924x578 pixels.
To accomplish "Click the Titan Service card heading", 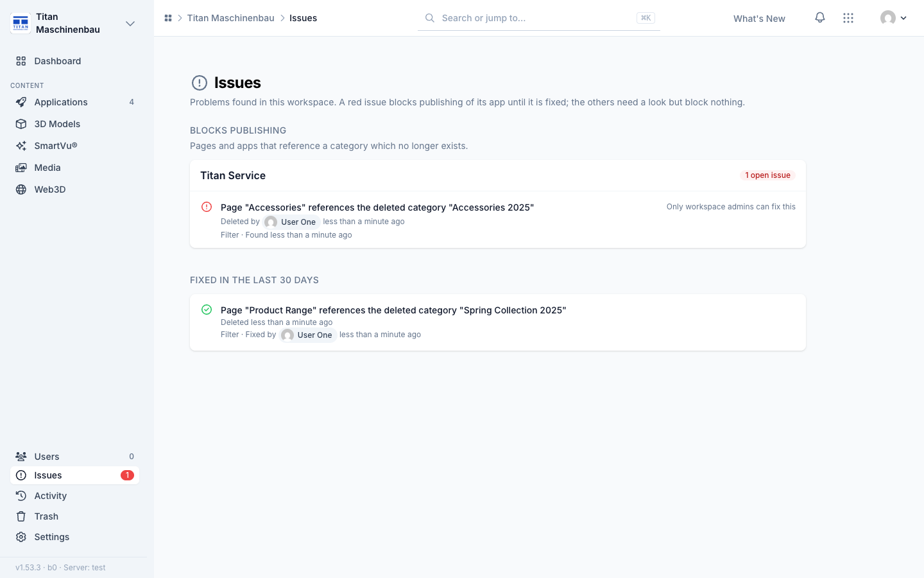I will pos(233,175).
